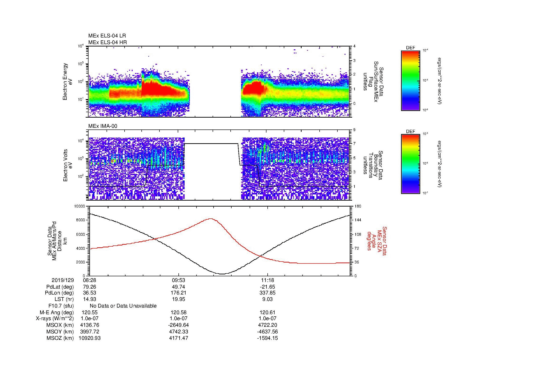
Task: Click the MSOX value 4136.76
Action: (89, 325)
